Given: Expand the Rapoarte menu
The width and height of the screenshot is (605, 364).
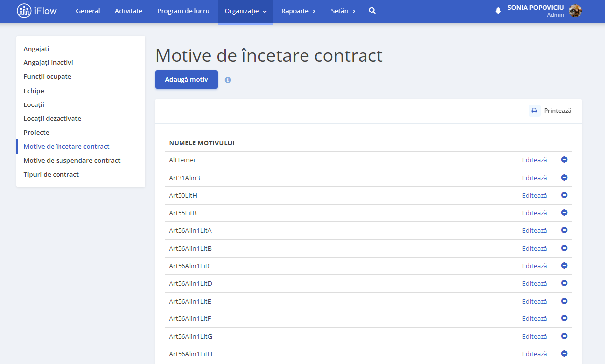Looking at the screenshot, I should 299,11.
